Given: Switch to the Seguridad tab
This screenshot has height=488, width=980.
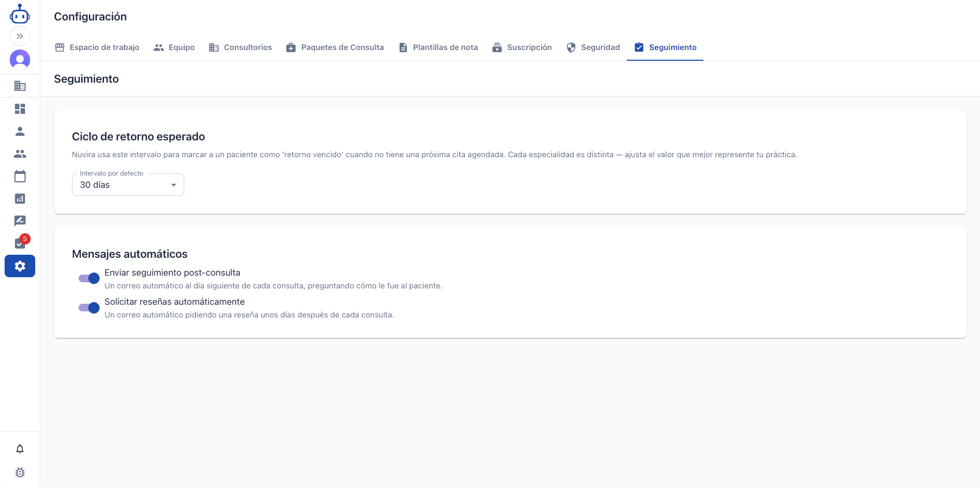Looking at the screenshot, I should pos(593,47).
